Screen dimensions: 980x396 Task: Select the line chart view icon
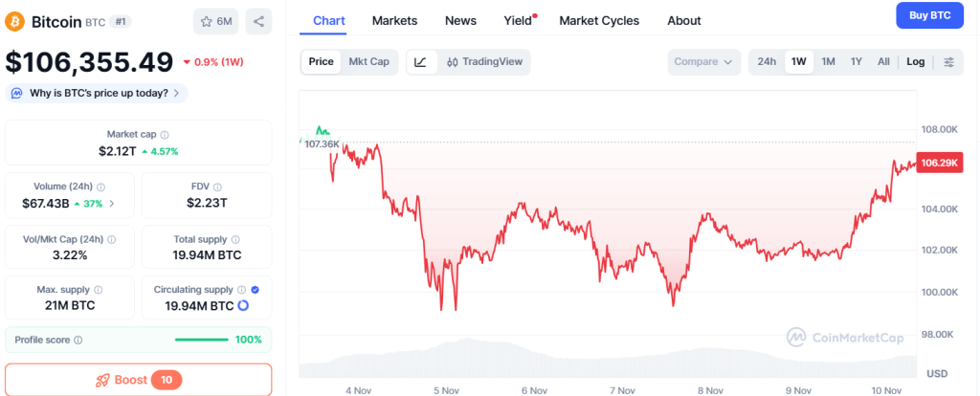tap(421, 62)
